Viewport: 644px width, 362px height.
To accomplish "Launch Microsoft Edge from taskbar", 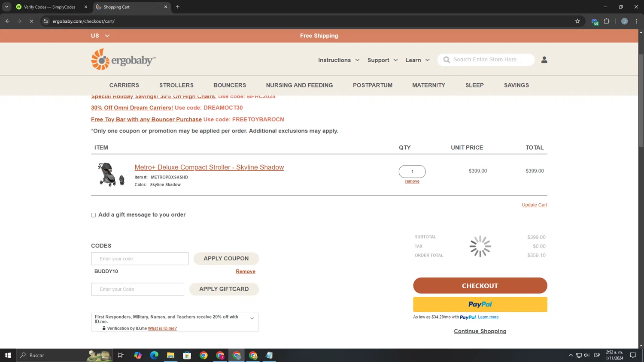I will point(154,355).
